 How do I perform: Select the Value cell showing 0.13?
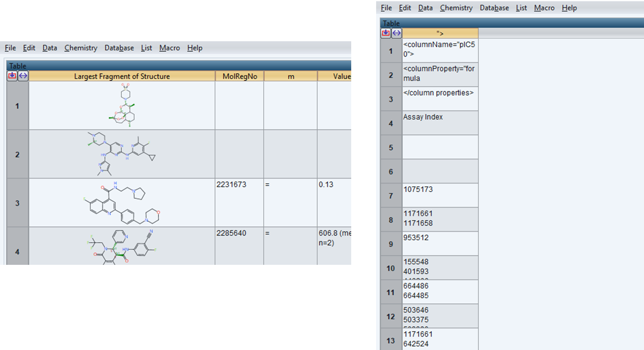point(334,202)
